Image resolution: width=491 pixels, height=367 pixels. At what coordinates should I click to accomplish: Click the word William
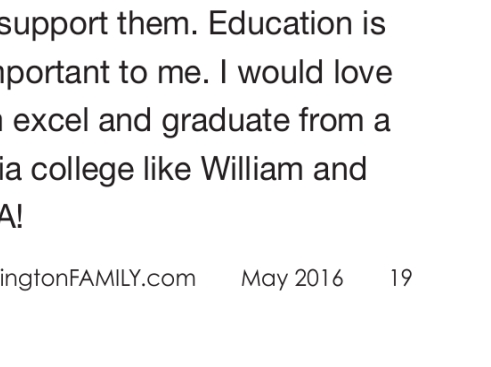[x=252, y=169]
